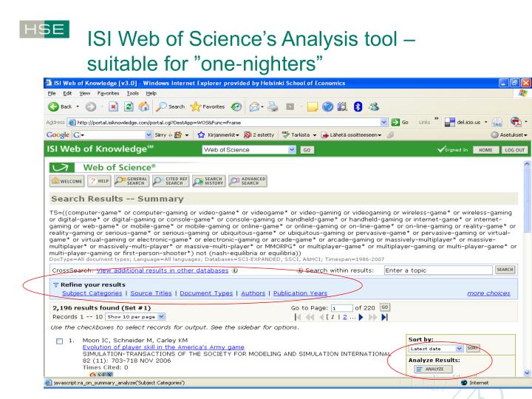
Task: Tick the checkbox for record 1
Action: click(59, 341)
